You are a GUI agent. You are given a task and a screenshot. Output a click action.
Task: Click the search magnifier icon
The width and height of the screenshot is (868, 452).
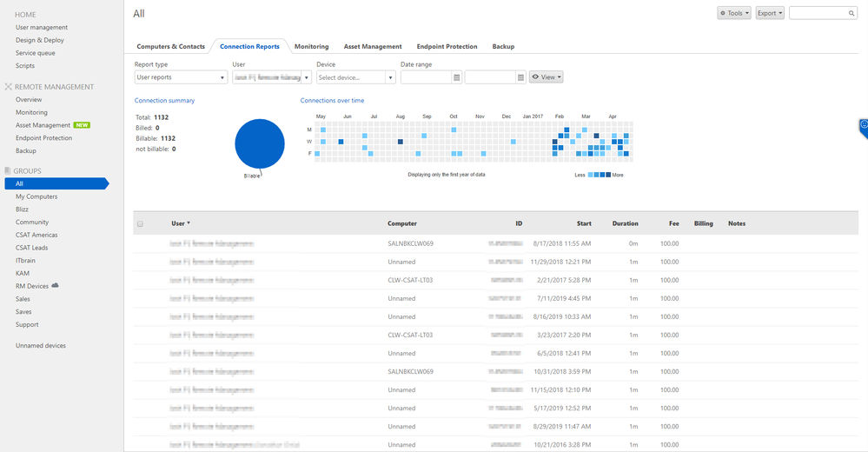(x=851, y=13)
